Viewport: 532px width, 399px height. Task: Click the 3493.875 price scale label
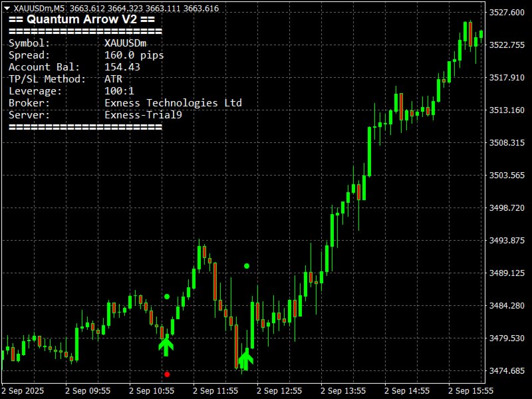[x=507, y=241]
